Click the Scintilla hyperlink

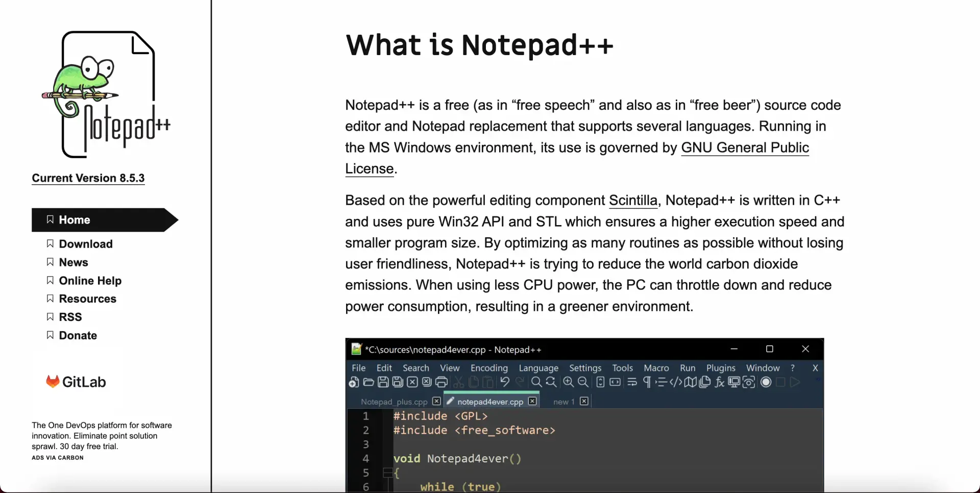point(633,201)
